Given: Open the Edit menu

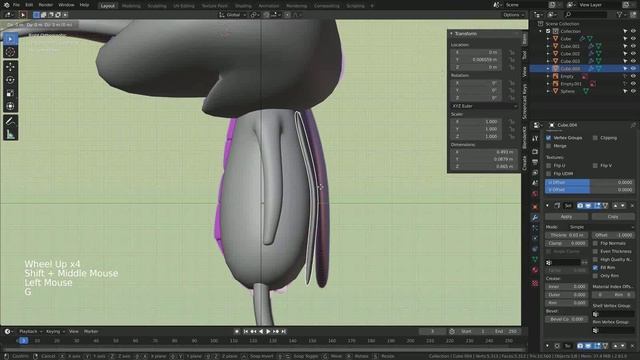Looking at the screenshot, I should pyautogui.click(x=29, y=5).
